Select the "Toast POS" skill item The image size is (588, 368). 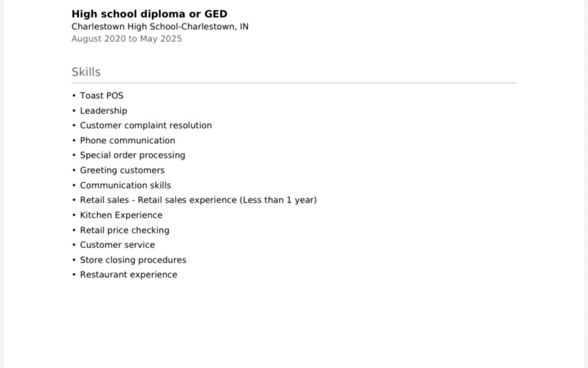[102, 96]
